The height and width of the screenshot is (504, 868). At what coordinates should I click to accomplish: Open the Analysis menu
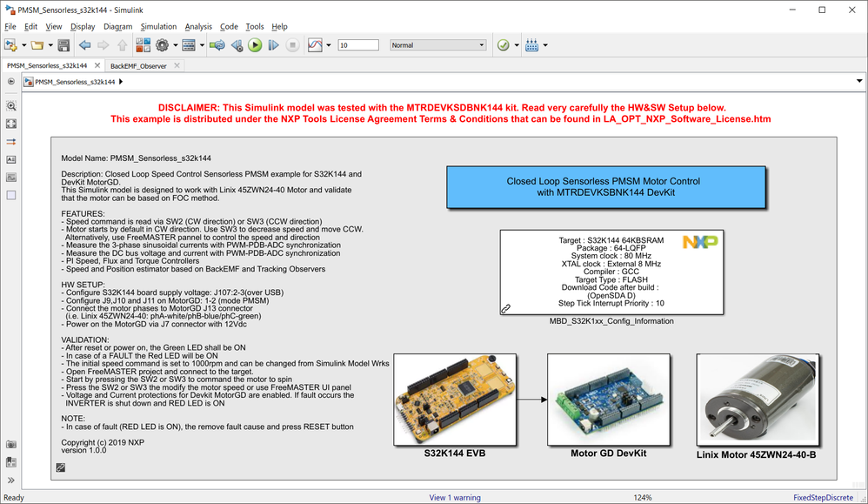point(198,27)
